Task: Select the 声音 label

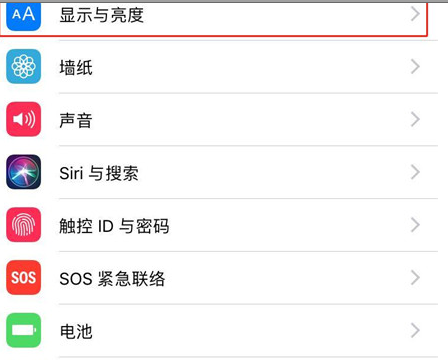Action: pyautogui.click(x=76, y=120)
